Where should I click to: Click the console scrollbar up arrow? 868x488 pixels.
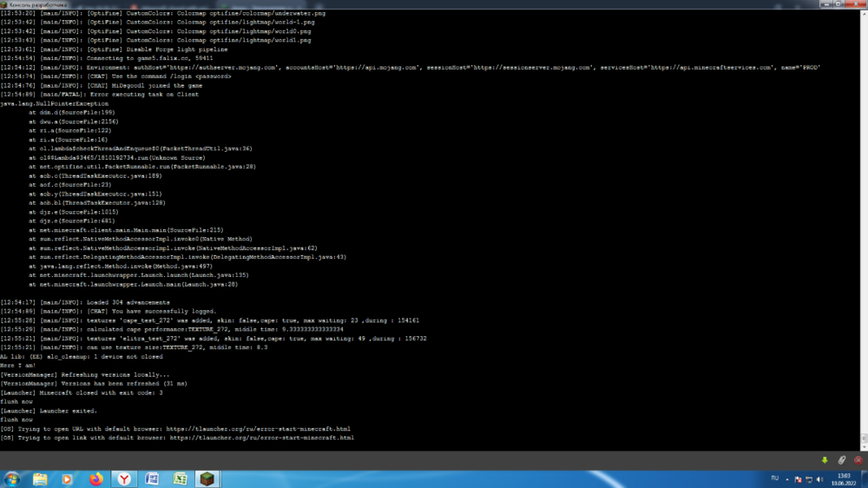(864, 13)
